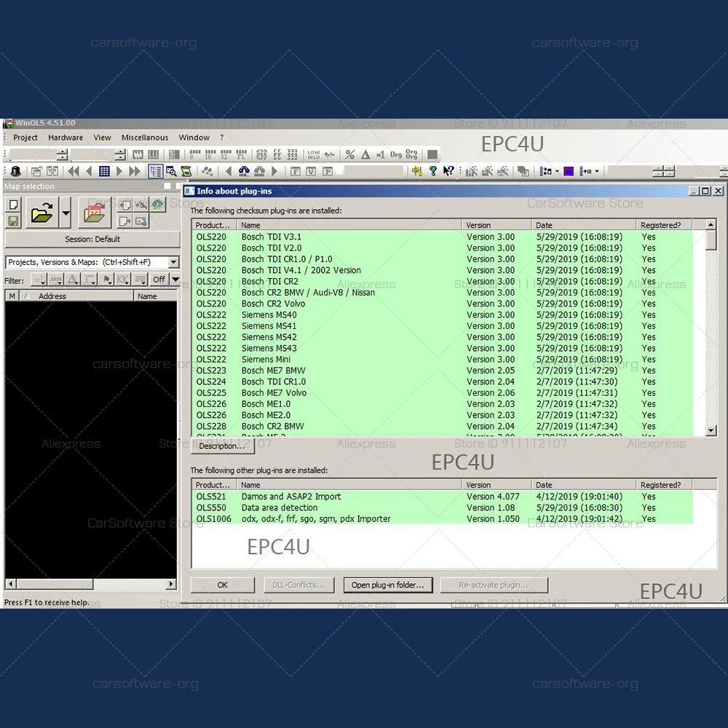Click the magnifier search map icon
The height and width of the screenshot is (728, 728).
click(171, 172)
